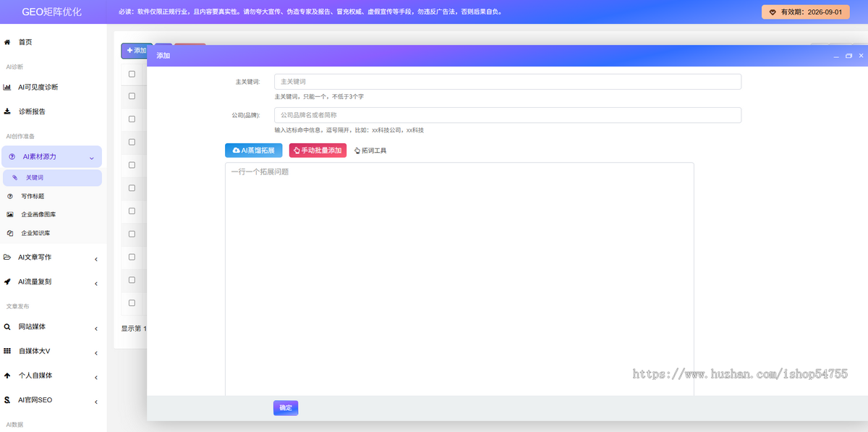Screen dimensions: 868x432
Task: Click the 有效期：2026-09-01 badge
Action: coord(806,12)
